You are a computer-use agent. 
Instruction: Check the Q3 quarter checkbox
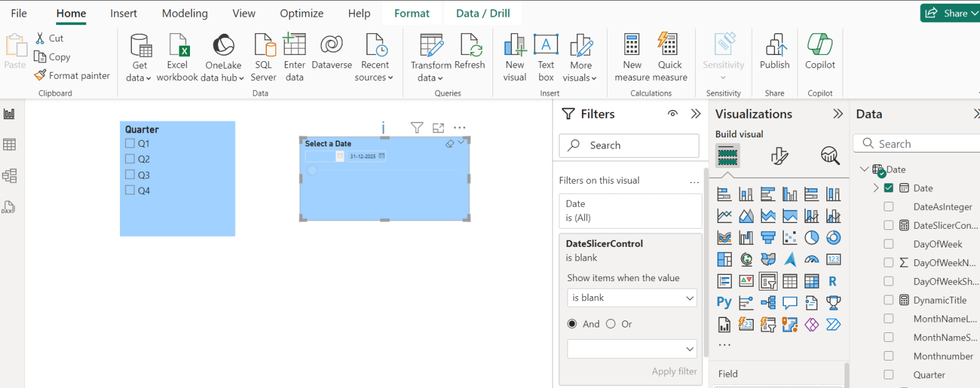[130, 174]
